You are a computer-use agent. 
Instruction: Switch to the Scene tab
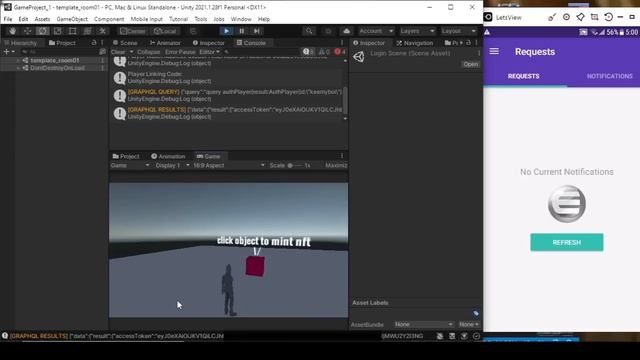pos(125,43)
